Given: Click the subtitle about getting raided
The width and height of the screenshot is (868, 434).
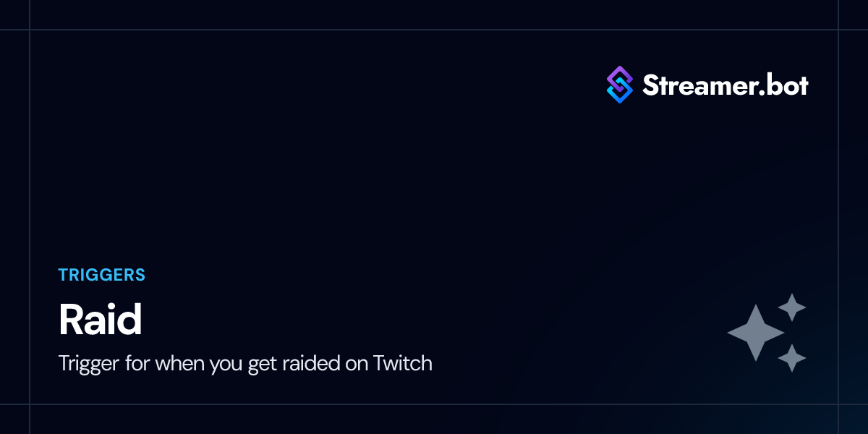Looking at the screenshot, I should click(x=245, y=362).
